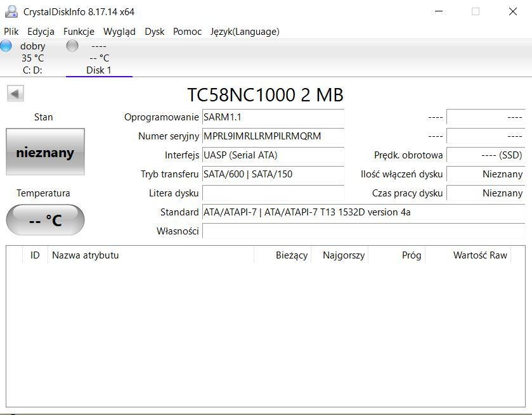Viewport: 532px width, 415px height.
Task: Open the Wygląd menu
Action: tap(119, 32)
